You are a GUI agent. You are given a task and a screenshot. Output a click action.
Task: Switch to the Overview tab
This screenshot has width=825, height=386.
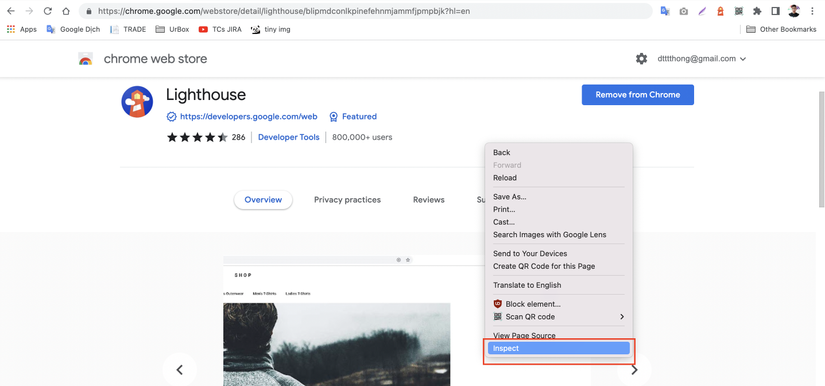point(263,200)
